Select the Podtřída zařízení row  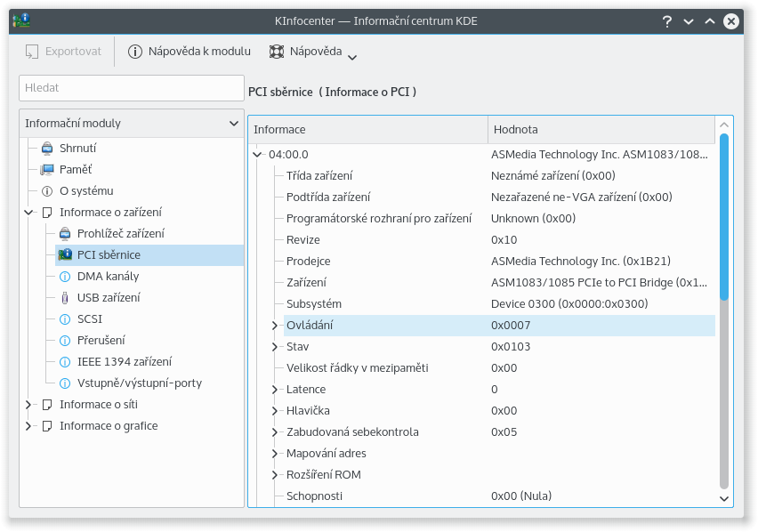tap(500, 197)
